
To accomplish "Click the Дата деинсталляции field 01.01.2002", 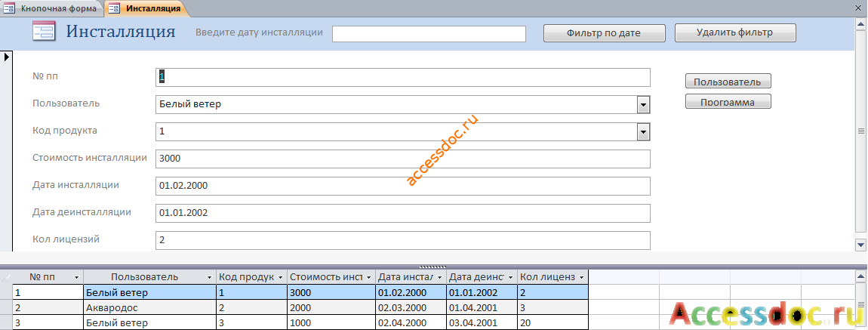I will (x=402, y=213).
